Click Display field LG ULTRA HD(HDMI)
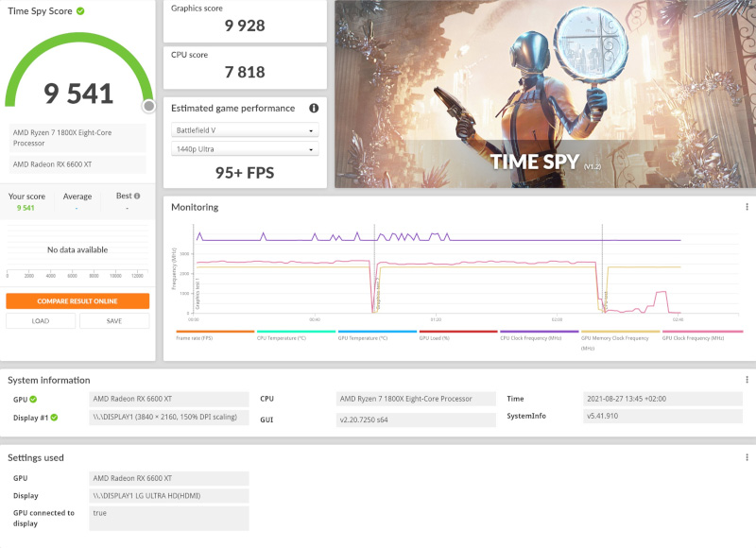The image size is (756, 548). (x=169, y=496)
